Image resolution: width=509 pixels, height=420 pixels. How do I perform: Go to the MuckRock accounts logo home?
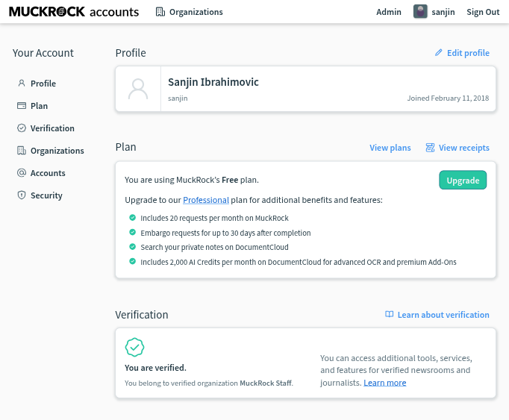click(x=74, y=12)
